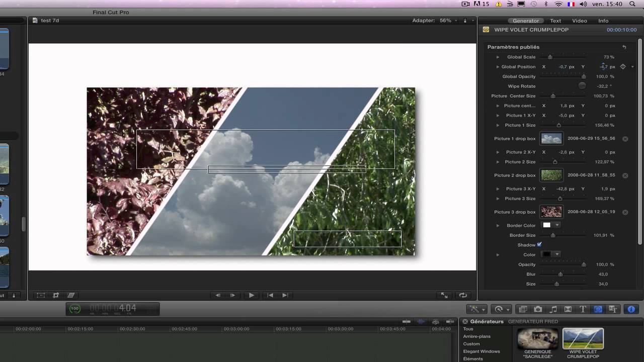Toggle clip solo S icon
Image resolution: width=644 pixels, height=362 pixels.
pyautogui.click(x=436, y=321)
